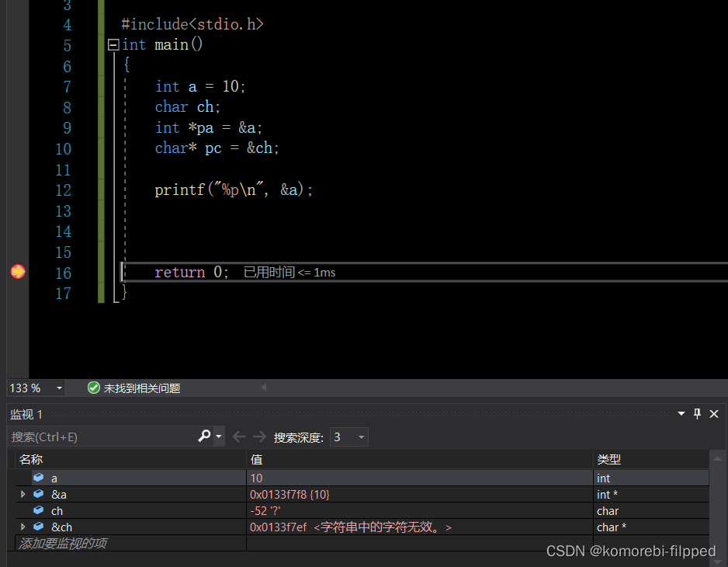Click the value '0x0133f7f8 {10}'
The height and width of the screenshot is (567, 728).
289,495
